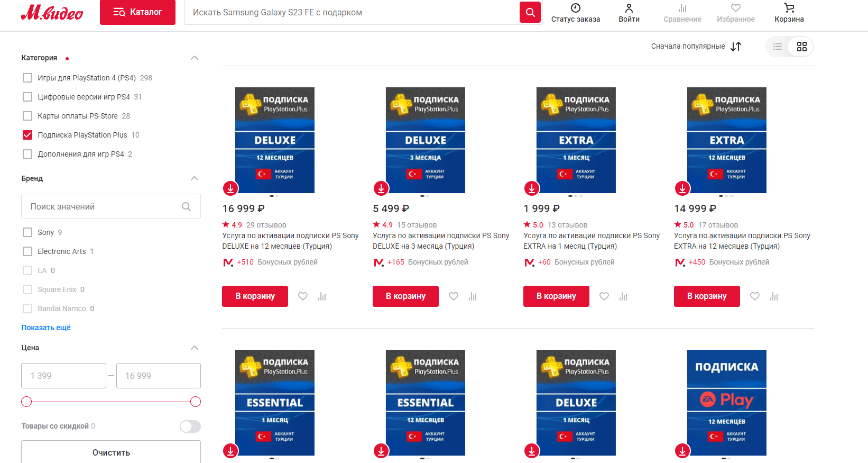Select the grid view icon

click(x=801, y=47)
